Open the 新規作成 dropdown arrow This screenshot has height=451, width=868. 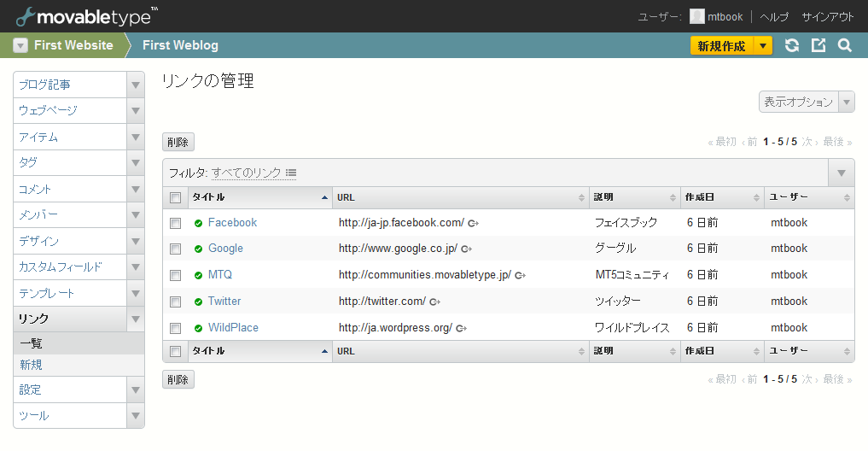tap(763, 45)
